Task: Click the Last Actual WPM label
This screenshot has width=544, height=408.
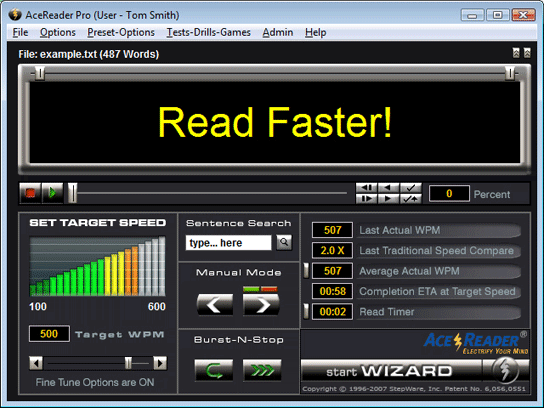Action: (400, 230)
